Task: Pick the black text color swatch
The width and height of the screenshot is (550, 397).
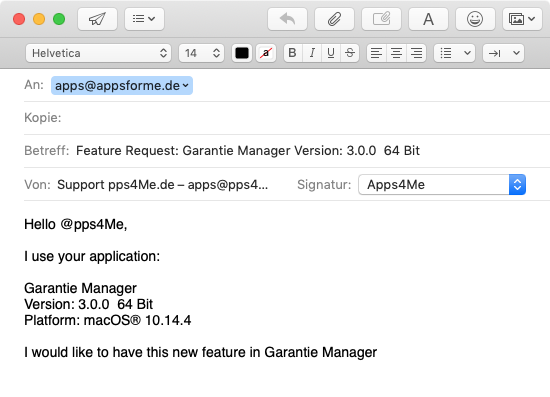Action: click(x=242, y=53)
